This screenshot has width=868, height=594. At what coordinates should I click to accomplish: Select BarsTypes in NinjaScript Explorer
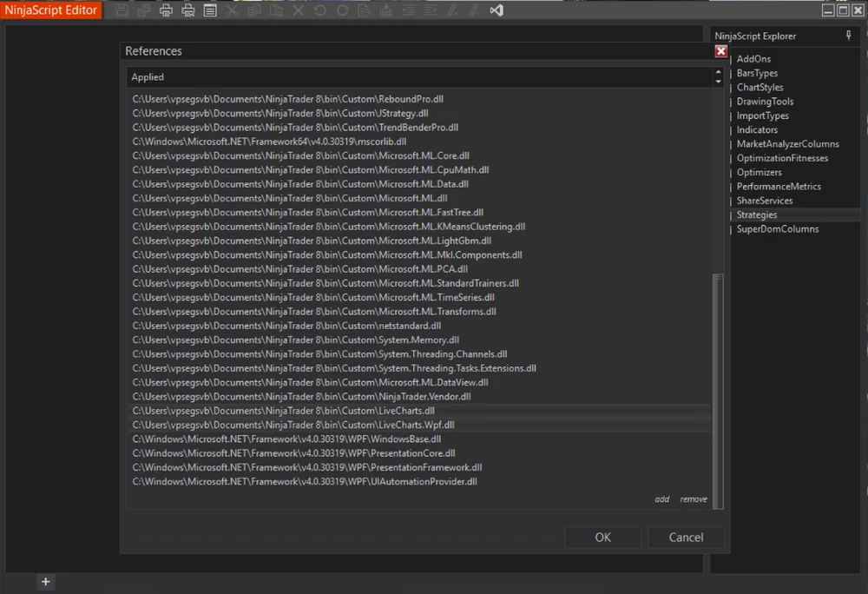(757, 73)
